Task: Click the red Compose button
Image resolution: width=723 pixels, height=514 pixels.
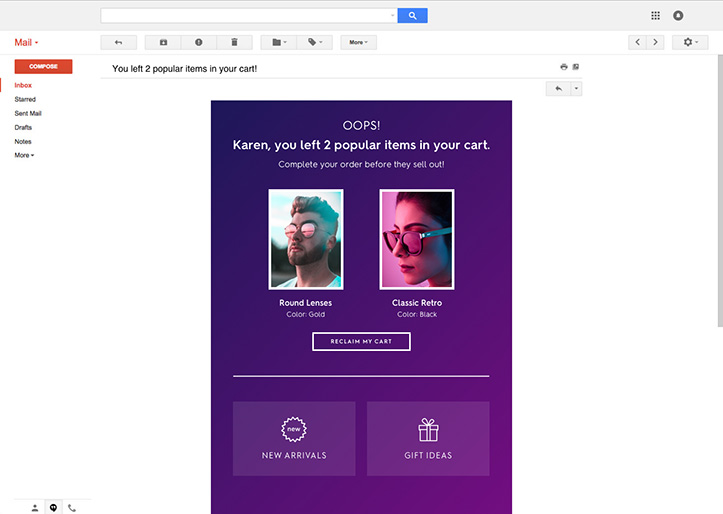Action: [x=43, y=66]
